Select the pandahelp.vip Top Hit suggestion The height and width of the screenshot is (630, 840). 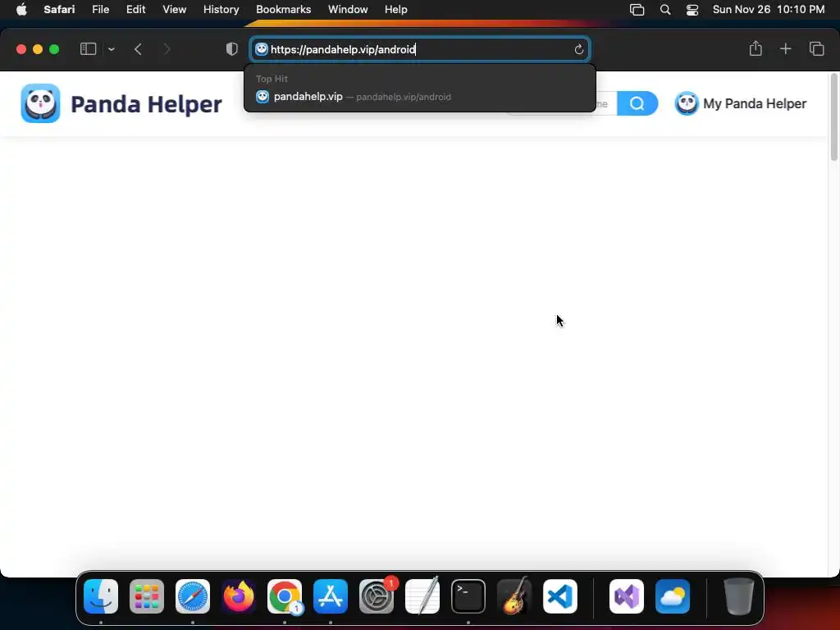point(420,97)
